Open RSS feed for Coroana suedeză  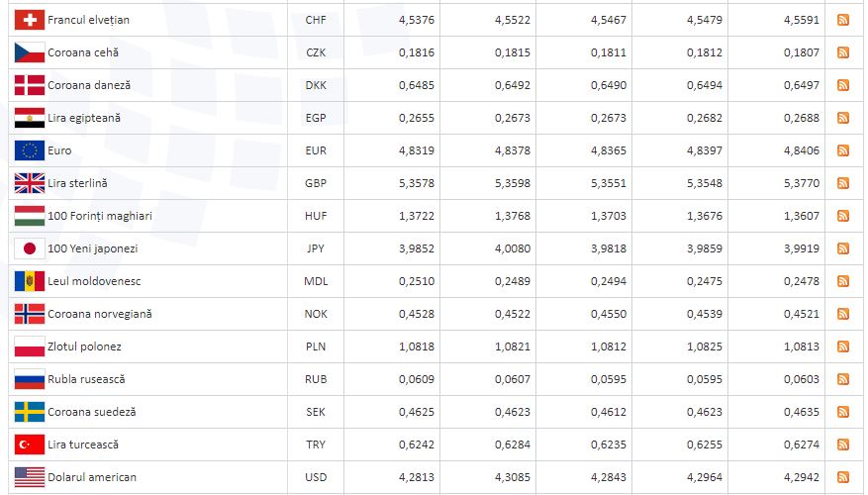pos(843,412)
